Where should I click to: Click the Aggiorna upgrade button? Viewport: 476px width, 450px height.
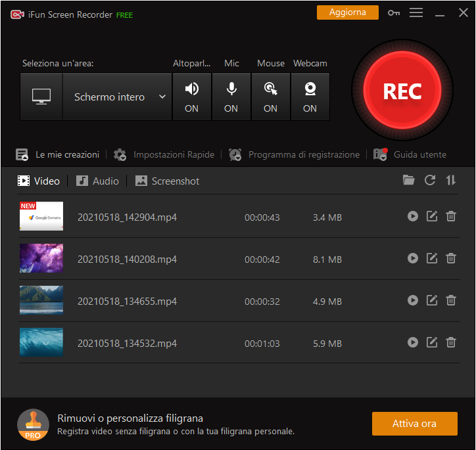[x=348, y=12]
